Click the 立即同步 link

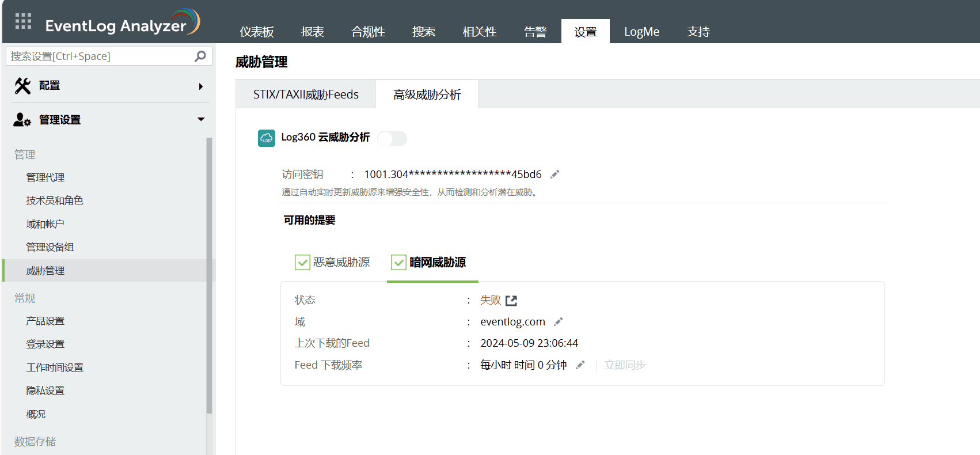pyautogui.click(x=625, y=365)
